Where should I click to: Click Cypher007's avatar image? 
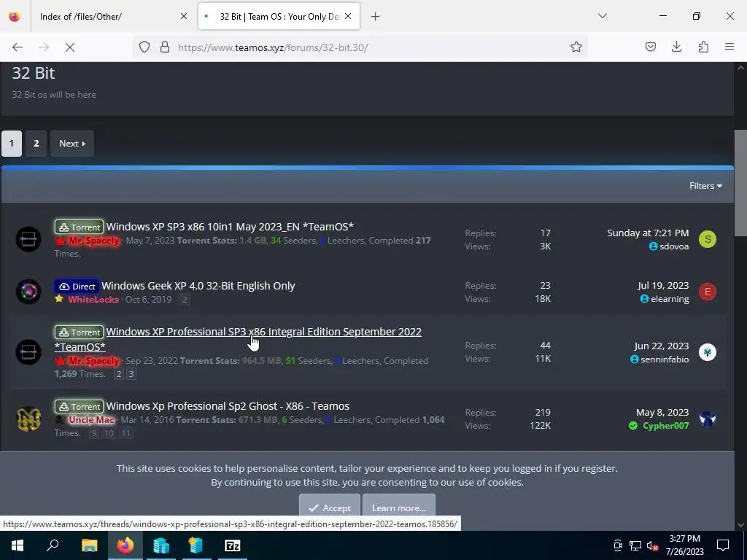point(708,419)
